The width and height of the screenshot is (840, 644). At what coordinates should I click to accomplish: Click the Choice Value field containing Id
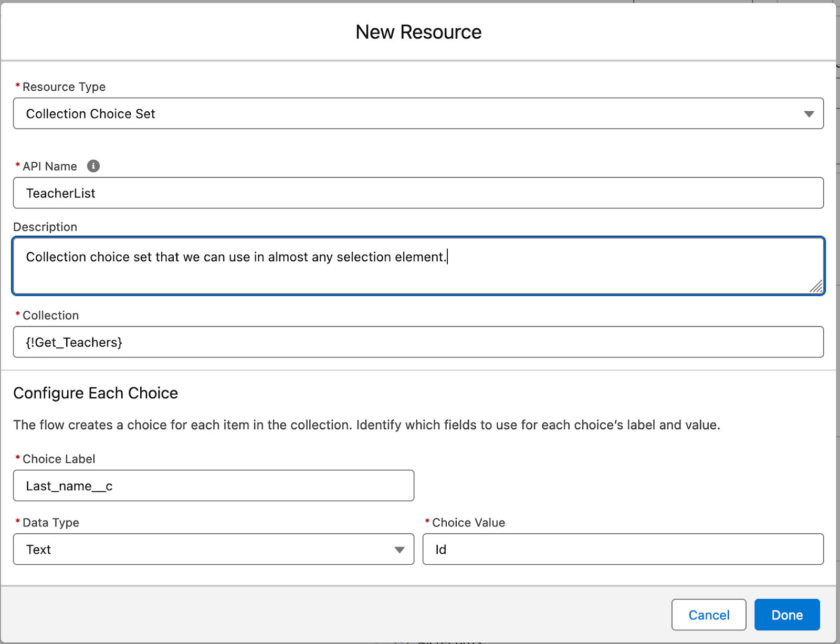point(623,550)
